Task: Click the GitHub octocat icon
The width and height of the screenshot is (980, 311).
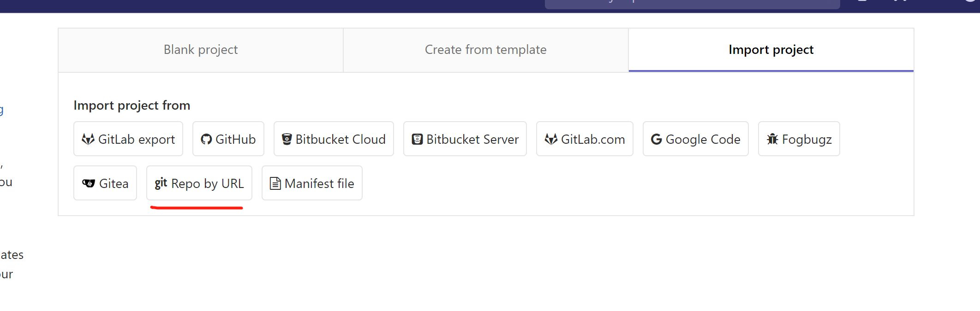Action: pyautogui.click(x=206, y=139)
